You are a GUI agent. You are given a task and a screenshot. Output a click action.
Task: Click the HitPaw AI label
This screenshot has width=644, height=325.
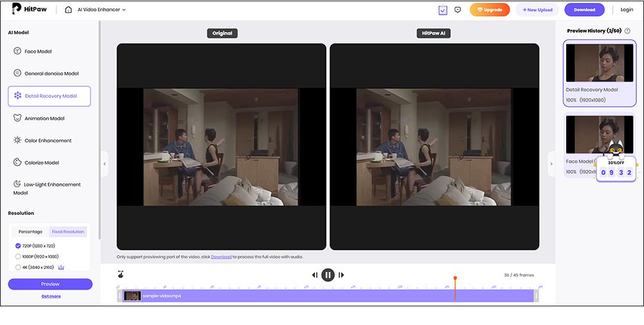[433, 33]
